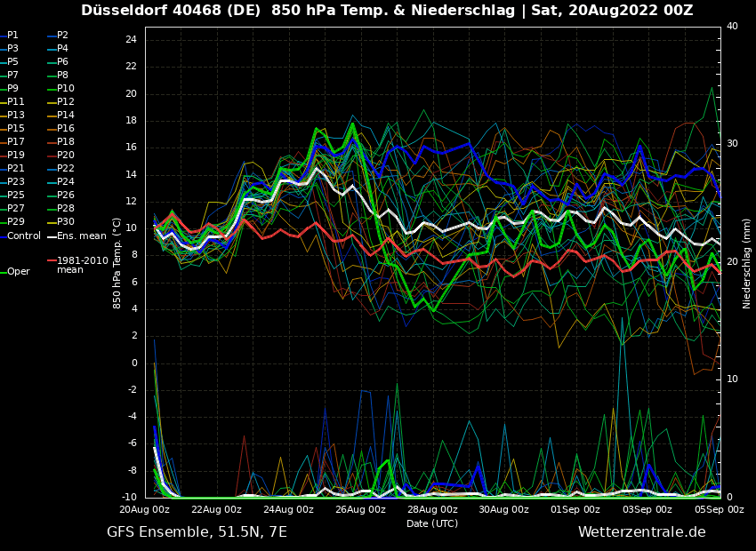Click the 850 hPa Temp. axis label
Viewport: 756px width, 551px height.
coord(117,262)
